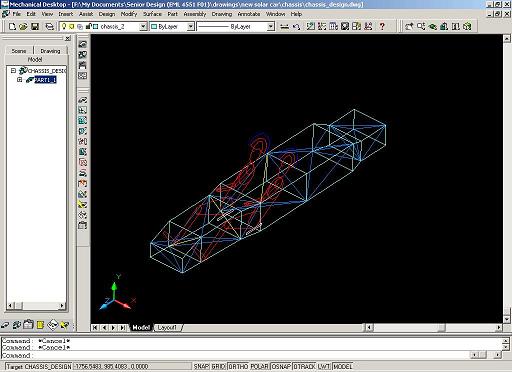Click the Undo arrow icon
Screen dimensions: 512x372
click(296, 26)
